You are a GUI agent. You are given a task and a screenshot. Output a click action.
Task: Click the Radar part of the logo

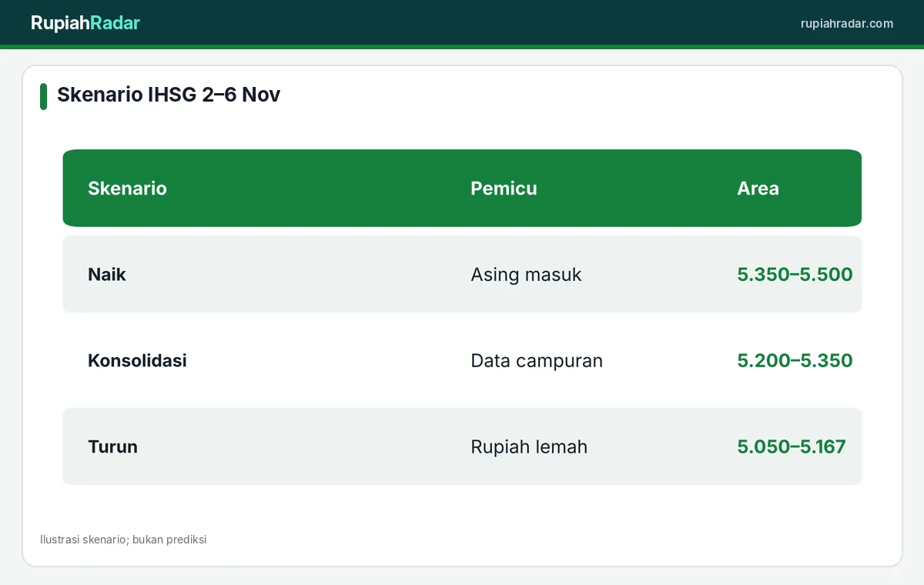tap(115, 23)
